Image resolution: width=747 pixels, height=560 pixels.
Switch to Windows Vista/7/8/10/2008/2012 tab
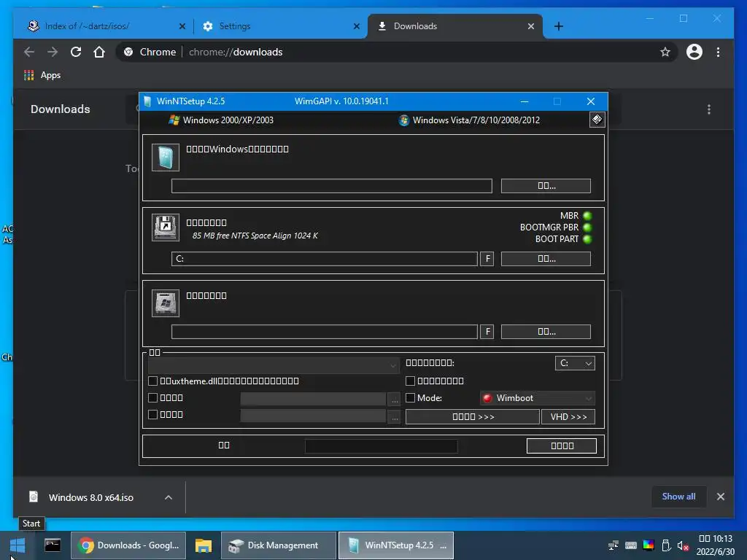[469, 120]
